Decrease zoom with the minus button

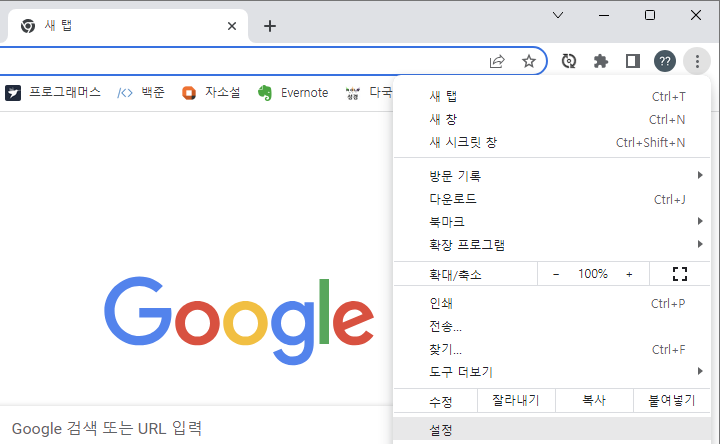[x=556, y=274]
